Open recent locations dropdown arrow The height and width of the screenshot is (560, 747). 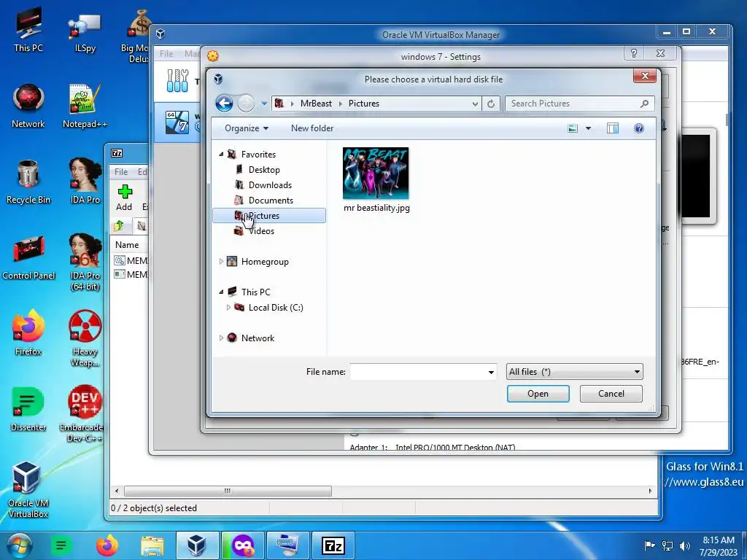pyautogui.click(x=264, y=103)
